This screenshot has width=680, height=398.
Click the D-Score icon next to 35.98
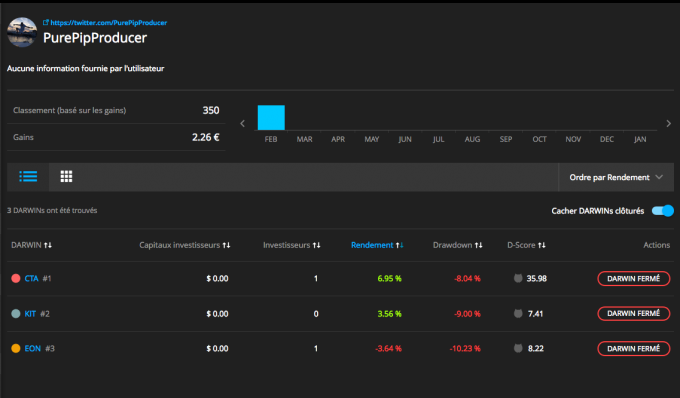click(x=518, y=278)
